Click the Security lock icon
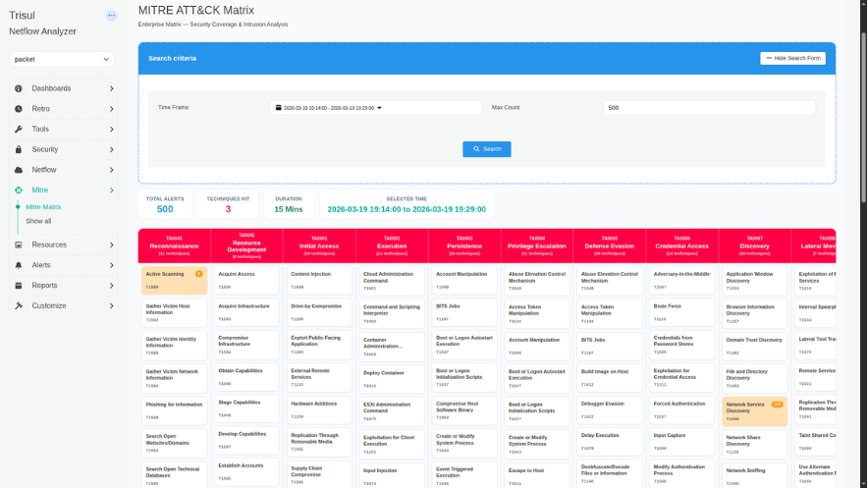 [18, 149]
